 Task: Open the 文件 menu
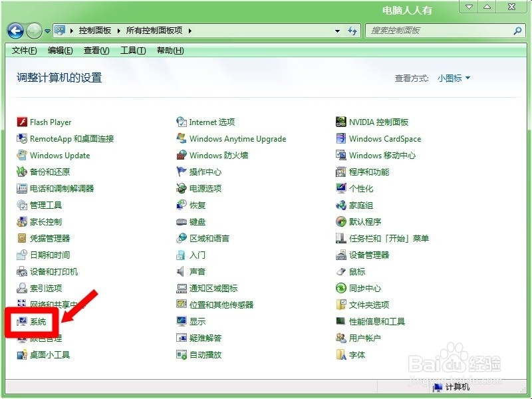tap(23, 50)
